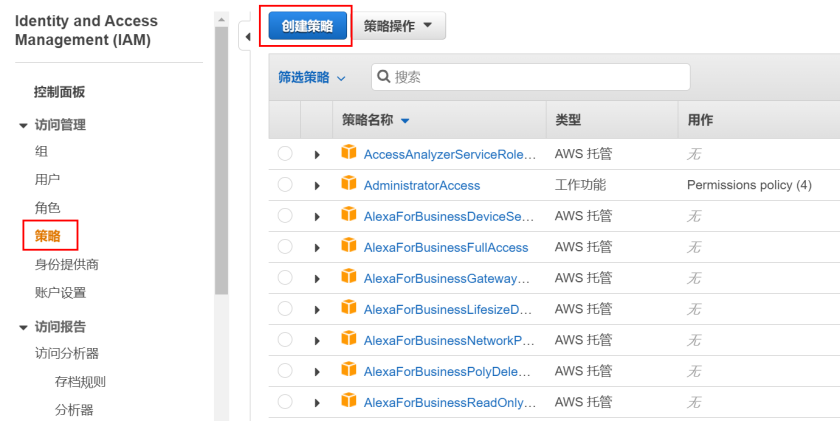This screenshot has height=421, width=840.
Task: Select radio for AlexaForBusinessGateway… row
Action: tap(285, 278)
